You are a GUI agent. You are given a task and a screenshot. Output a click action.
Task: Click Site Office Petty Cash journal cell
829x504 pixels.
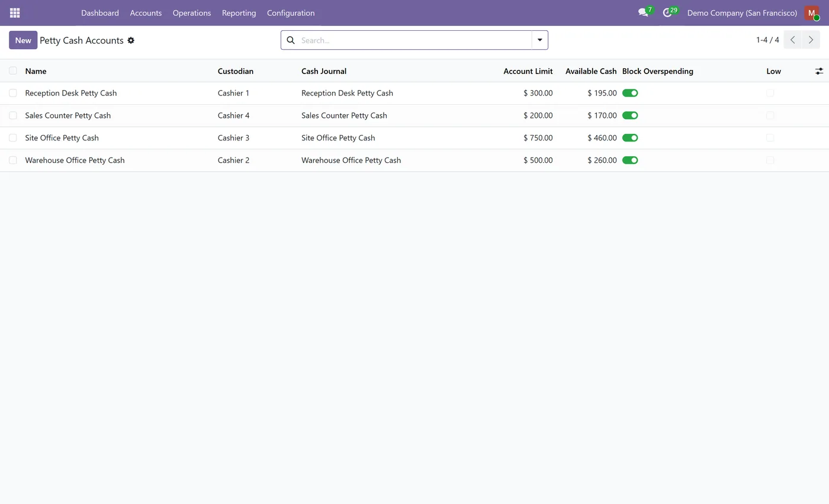339,138
